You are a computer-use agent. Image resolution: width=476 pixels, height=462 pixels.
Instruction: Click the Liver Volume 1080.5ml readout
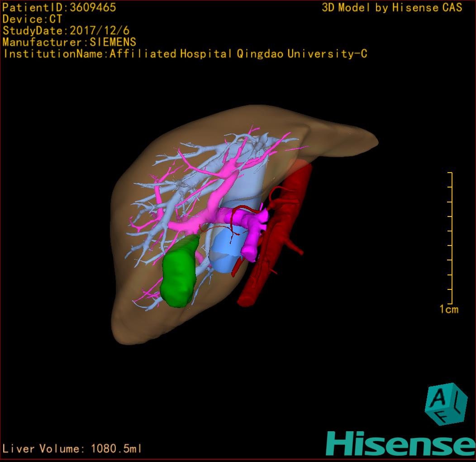point(72,449)
